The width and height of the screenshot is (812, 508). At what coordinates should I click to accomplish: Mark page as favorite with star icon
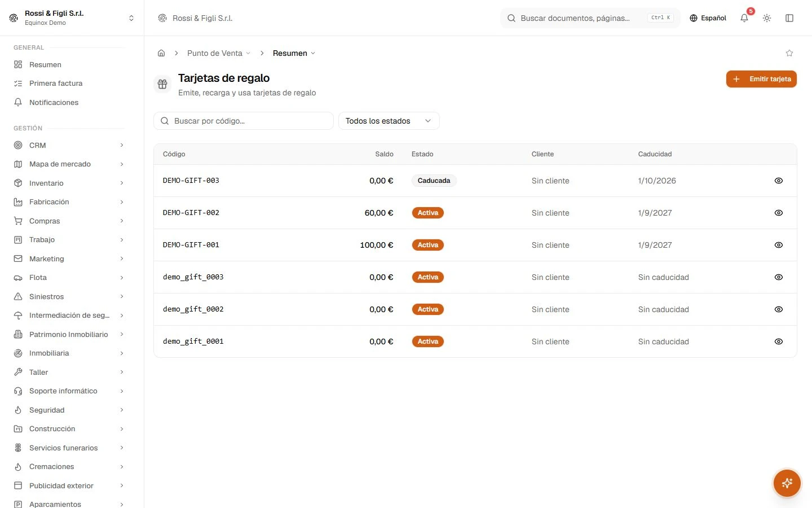coord(789,53)
